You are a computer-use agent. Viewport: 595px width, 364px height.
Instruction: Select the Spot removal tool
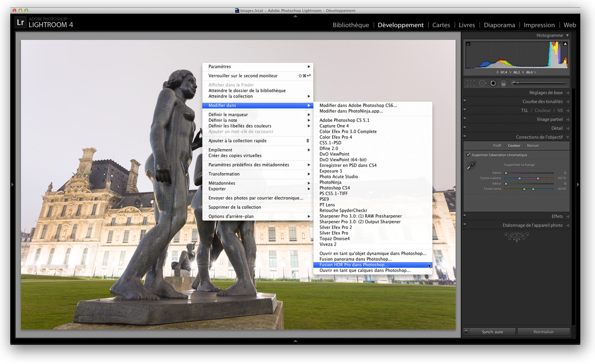pyautogui.click(x=482, y=83)
